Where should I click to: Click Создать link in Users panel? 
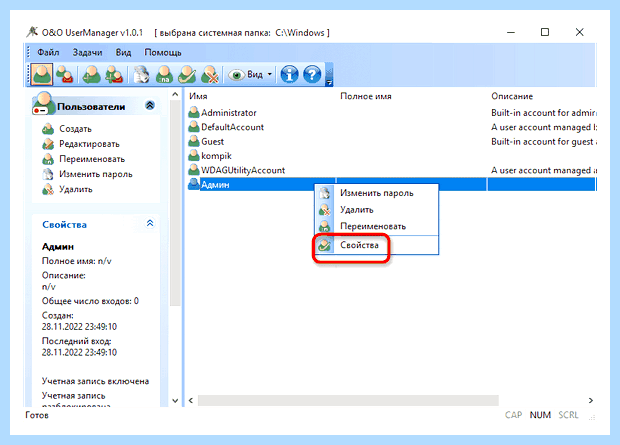[75, 129]
